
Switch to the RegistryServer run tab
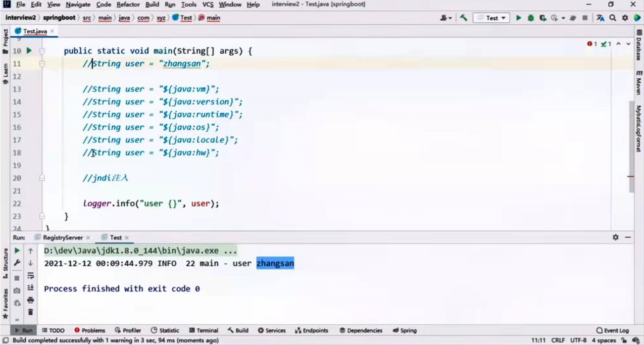tap(62, 238)
